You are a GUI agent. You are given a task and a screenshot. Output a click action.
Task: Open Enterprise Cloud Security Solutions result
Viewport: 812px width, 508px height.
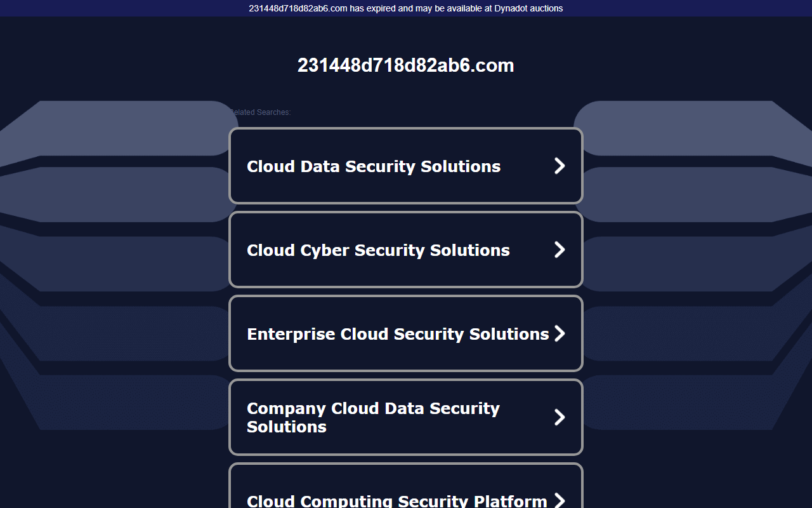(406, 333)
